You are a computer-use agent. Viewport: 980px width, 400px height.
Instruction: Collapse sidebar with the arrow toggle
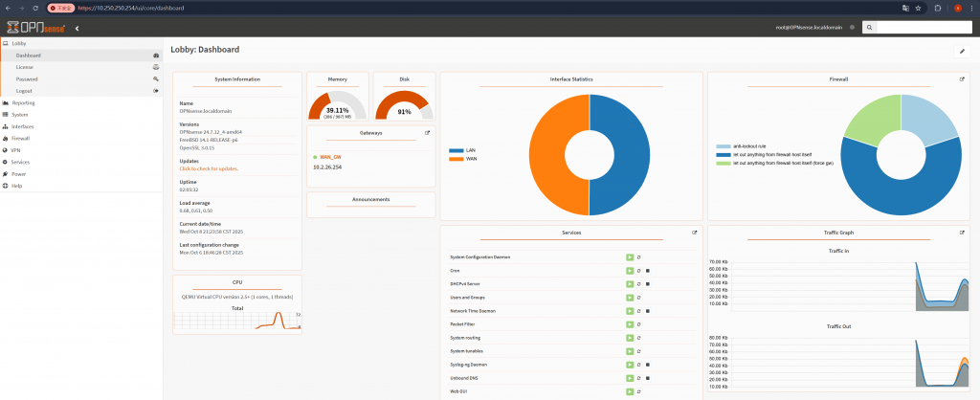(77, 28)
